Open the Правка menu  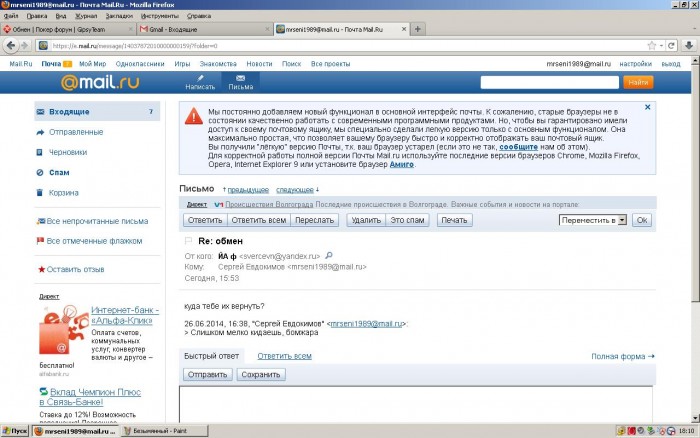pos(37,16)
